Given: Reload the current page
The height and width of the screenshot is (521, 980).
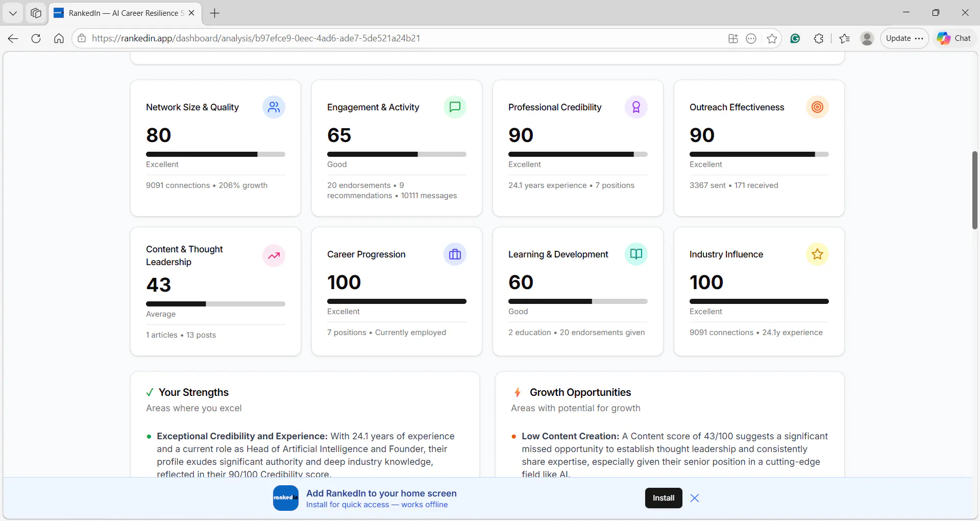Looking at the screenshot, I should (36, 38).
